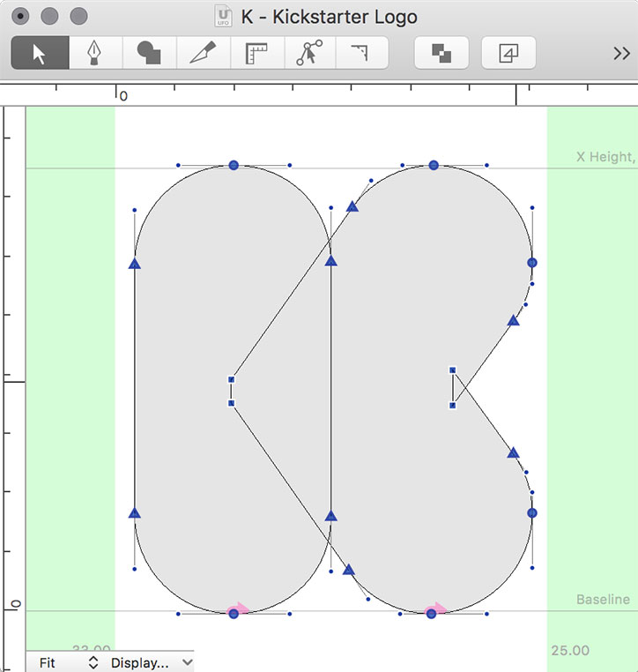638x672 pixels.
Task: Select the right-edge upper circle node
Action: 531,262
